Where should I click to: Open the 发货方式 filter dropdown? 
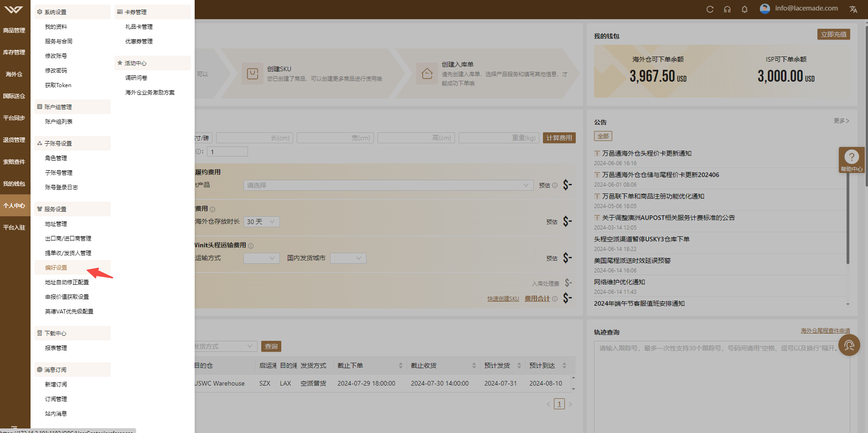pos(226,346)
